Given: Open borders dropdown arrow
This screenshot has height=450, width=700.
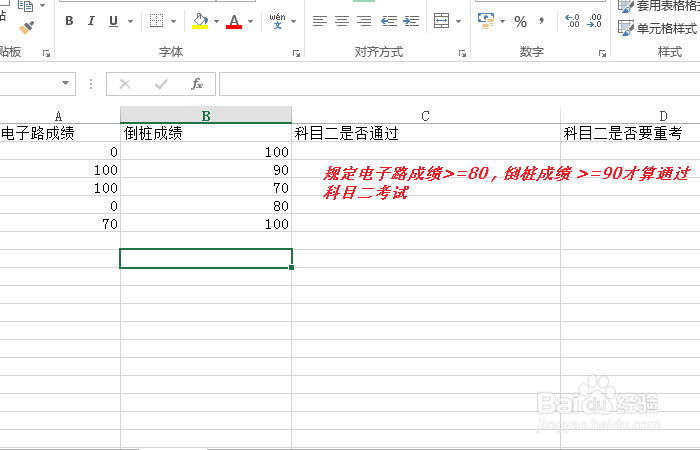Looking at the screenshot, I should point(173,21).
